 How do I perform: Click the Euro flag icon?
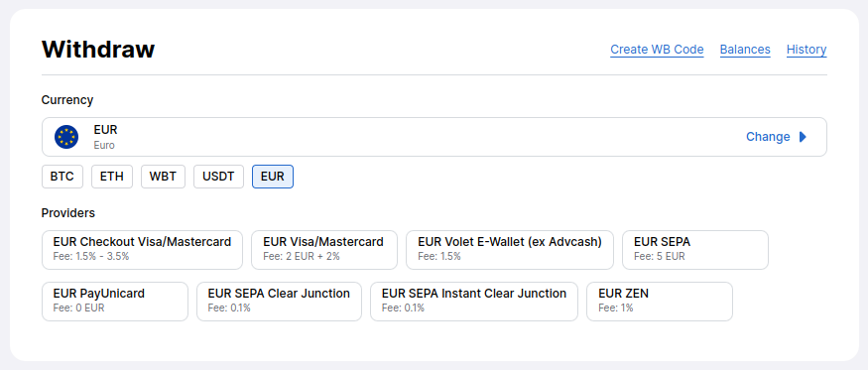click(x=66, y=137)
